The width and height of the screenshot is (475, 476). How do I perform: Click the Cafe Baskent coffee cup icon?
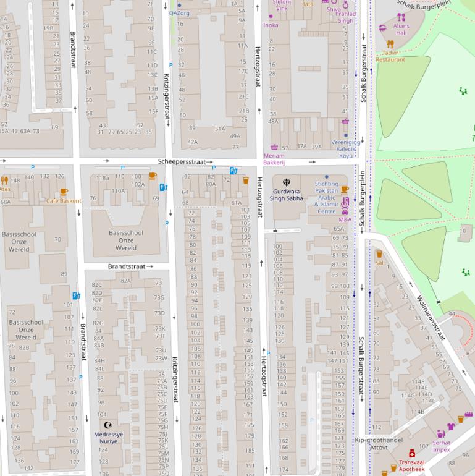click(63, 192)
